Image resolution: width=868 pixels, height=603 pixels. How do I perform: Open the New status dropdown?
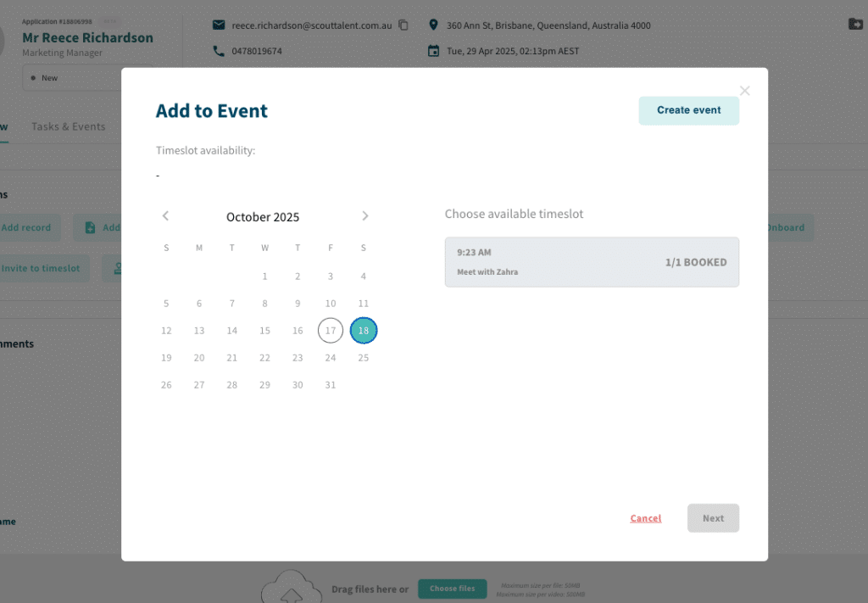click(85, 78)
